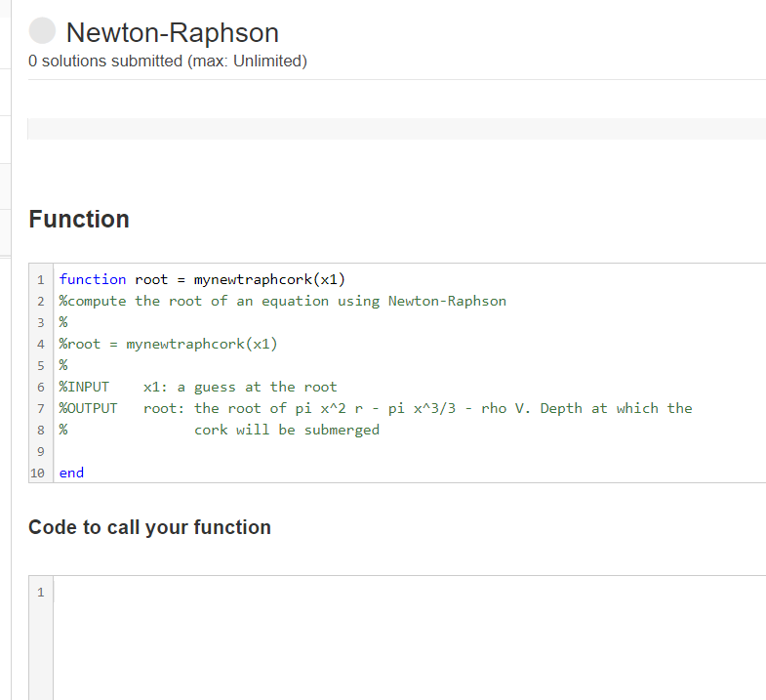Image resolution: width=766 pixels, height=700 pixels.
Task: Click the '0 solutions submitted (max: Unlimited)' text
Action: 168,62
